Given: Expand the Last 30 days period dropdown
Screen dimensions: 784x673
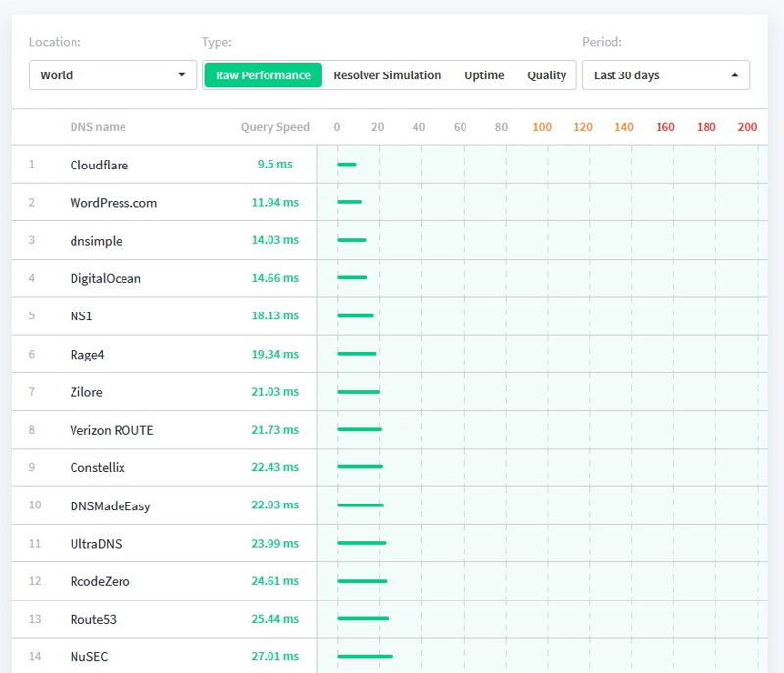Looking at the screenshot, I should click(x=665, y=75).
